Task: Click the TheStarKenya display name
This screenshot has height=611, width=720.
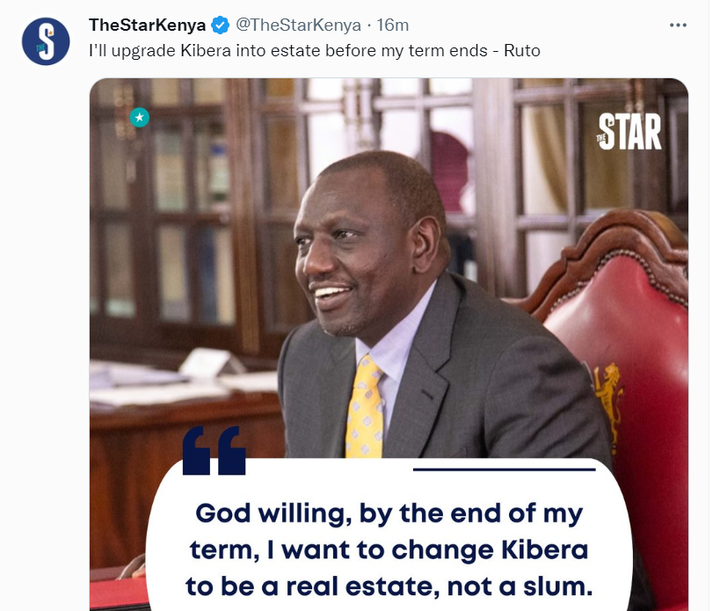Action: point(147,25)
